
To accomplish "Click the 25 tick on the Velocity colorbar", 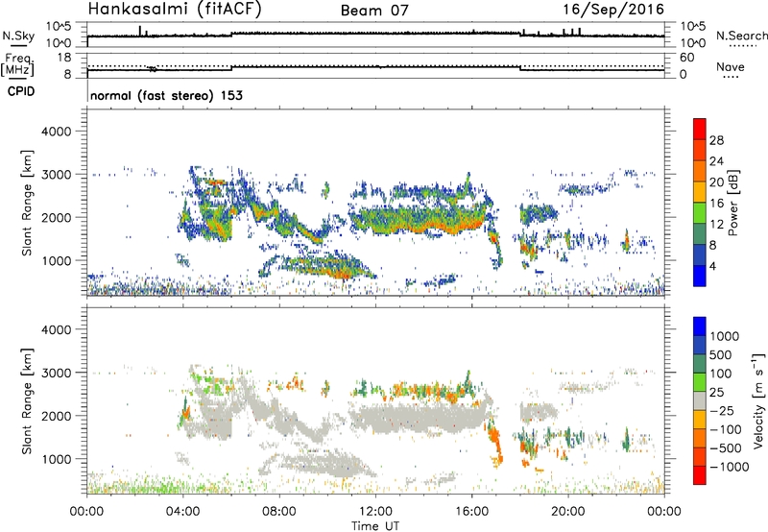I will coord(717,392).
